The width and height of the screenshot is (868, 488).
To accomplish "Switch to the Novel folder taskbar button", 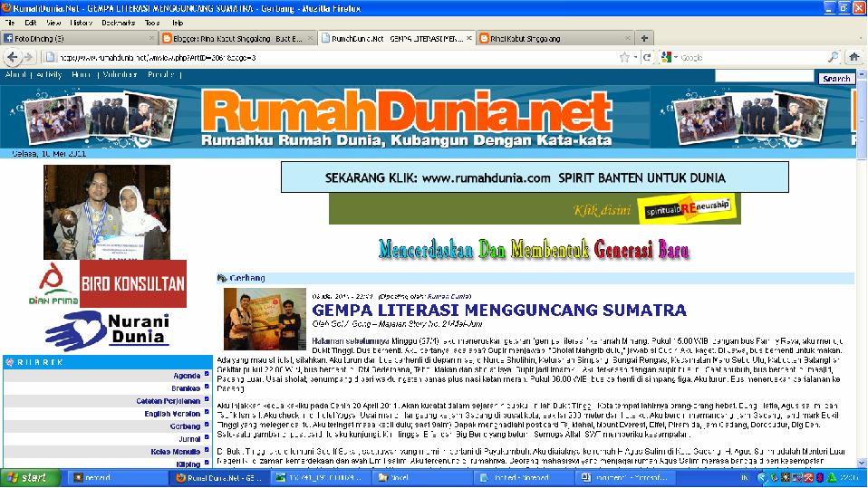I will [x=420, y=477].
